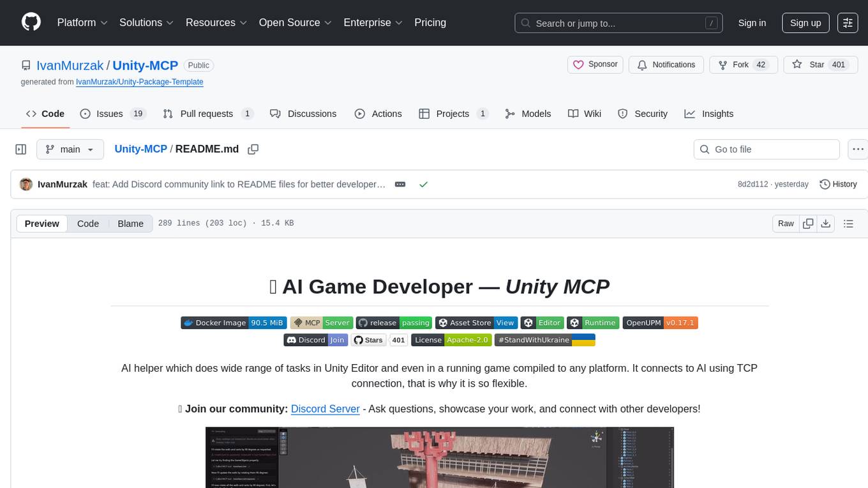Star the Unity-MCP repository
868x488 pixels.
coord(820,65)
